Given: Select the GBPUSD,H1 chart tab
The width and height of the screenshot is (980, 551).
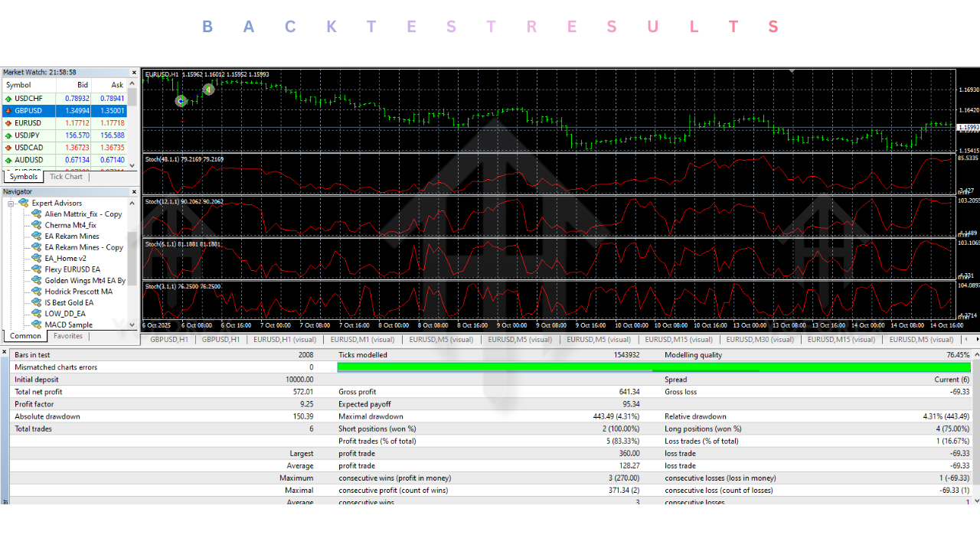Looking at the screenshot, I should tap(169, 339).
